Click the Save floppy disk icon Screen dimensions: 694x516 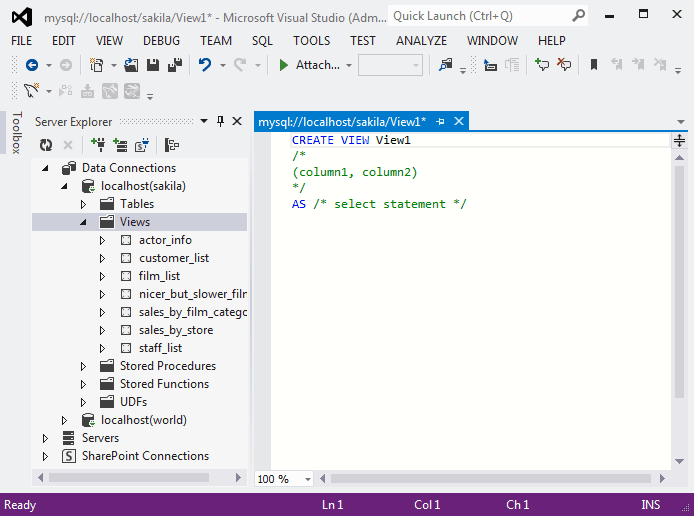tap(153, 65)
